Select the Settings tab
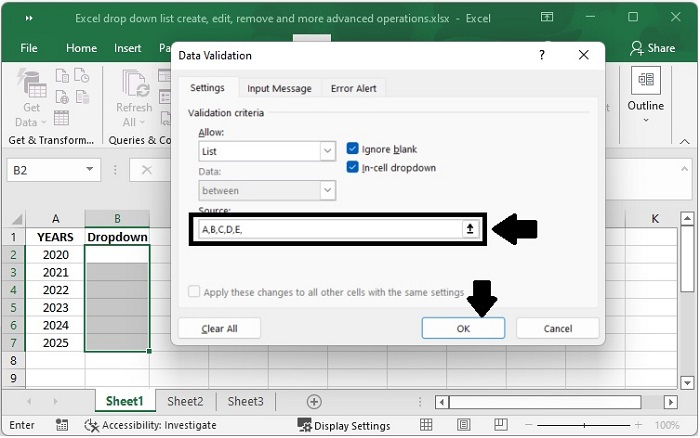The height and width of the screenshot is (438, 700). 207,88
